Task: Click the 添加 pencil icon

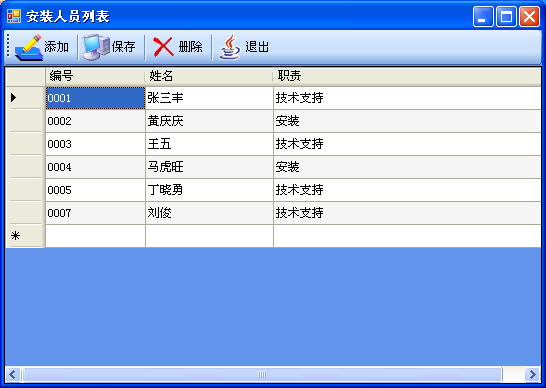Action: (x=29, y=47)
